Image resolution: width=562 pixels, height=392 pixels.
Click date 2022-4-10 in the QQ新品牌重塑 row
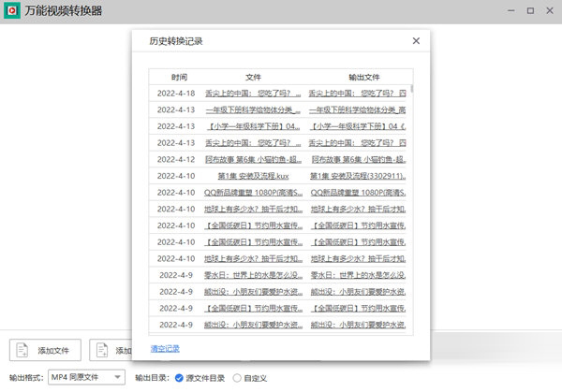click(x=176, y=193)
